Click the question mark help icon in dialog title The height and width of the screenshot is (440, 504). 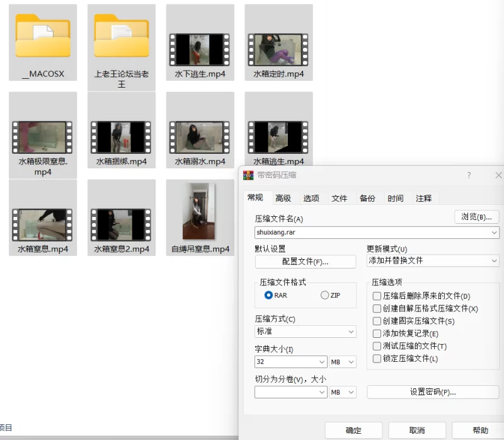(469, 175)
